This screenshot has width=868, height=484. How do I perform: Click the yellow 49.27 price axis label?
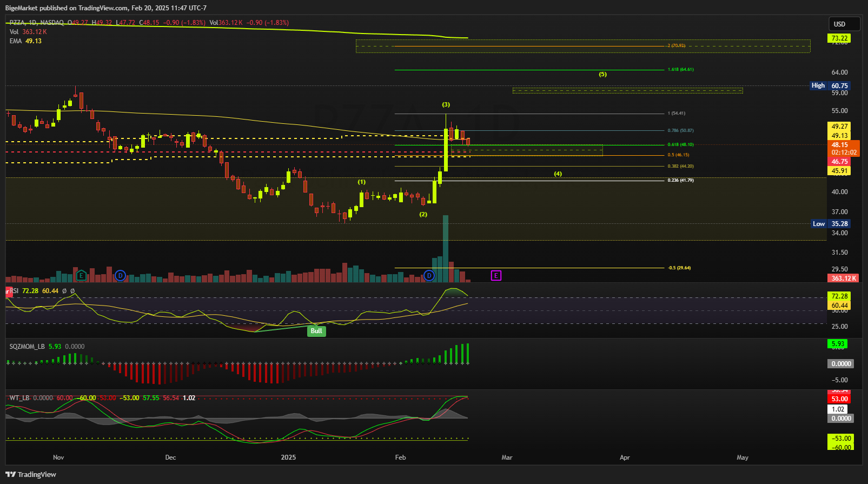tap(839, 127)
